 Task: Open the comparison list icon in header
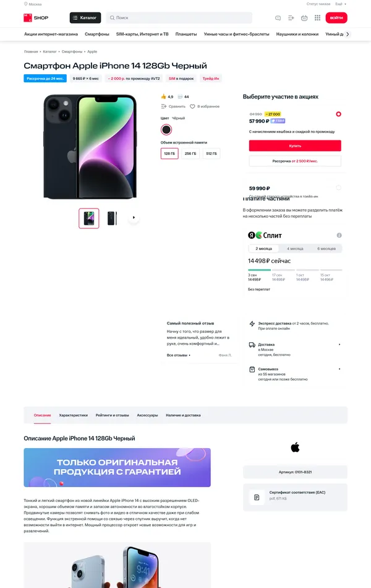[x=291, y=17]
